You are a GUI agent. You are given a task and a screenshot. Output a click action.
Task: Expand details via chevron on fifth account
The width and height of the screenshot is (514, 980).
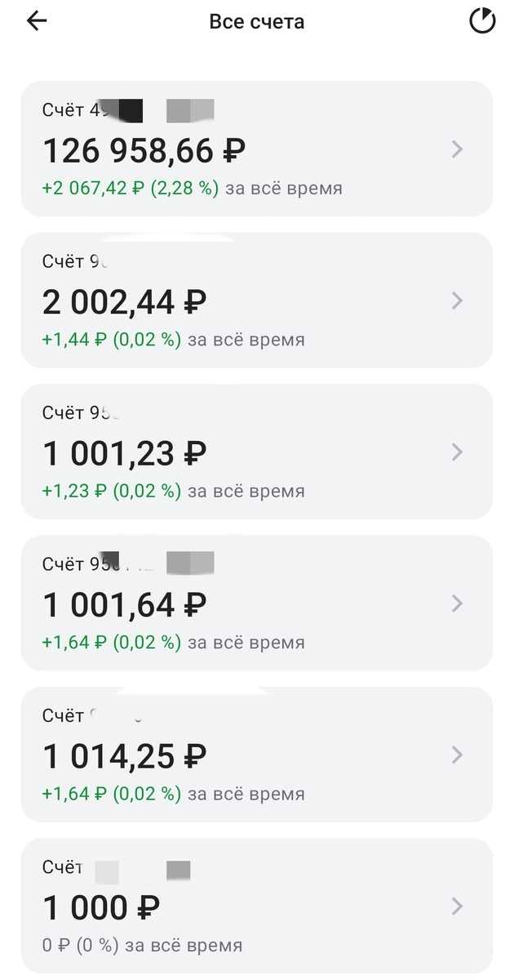pyautogui.click(x=457, y=755)
